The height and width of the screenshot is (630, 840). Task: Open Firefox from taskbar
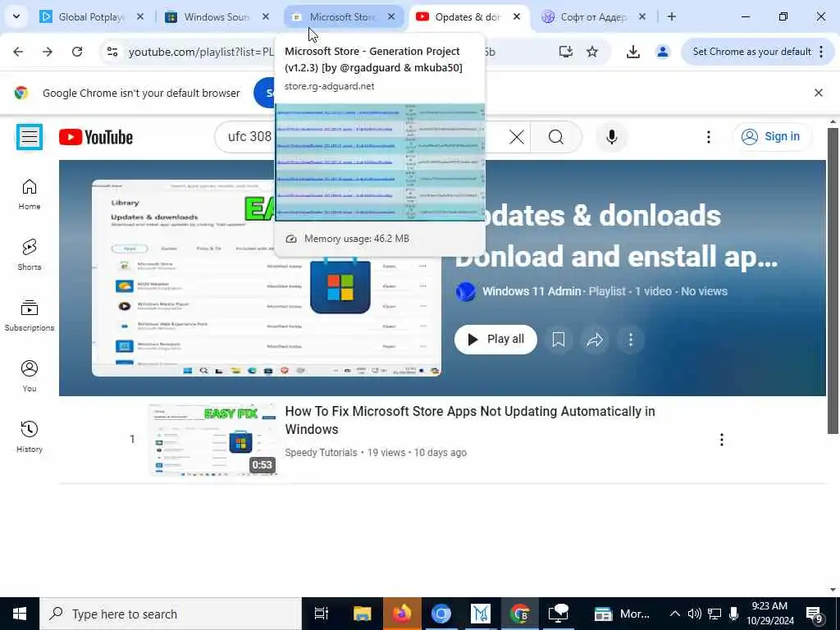[x=401, y=614]
